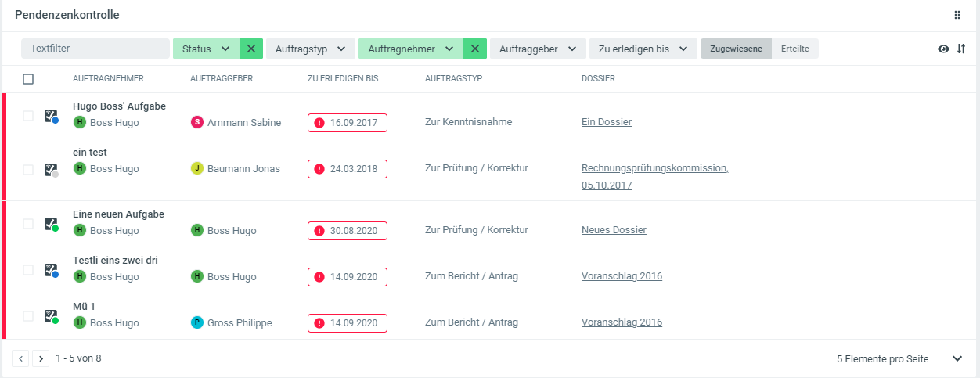Click task icon for ein test row
The width and height of the screenshot is (980, 378).
coord(51,169)
